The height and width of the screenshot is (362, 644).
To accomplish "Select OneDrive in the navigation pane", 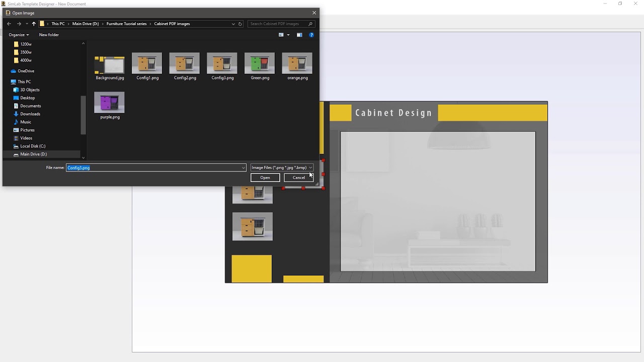I will point(26,71).
